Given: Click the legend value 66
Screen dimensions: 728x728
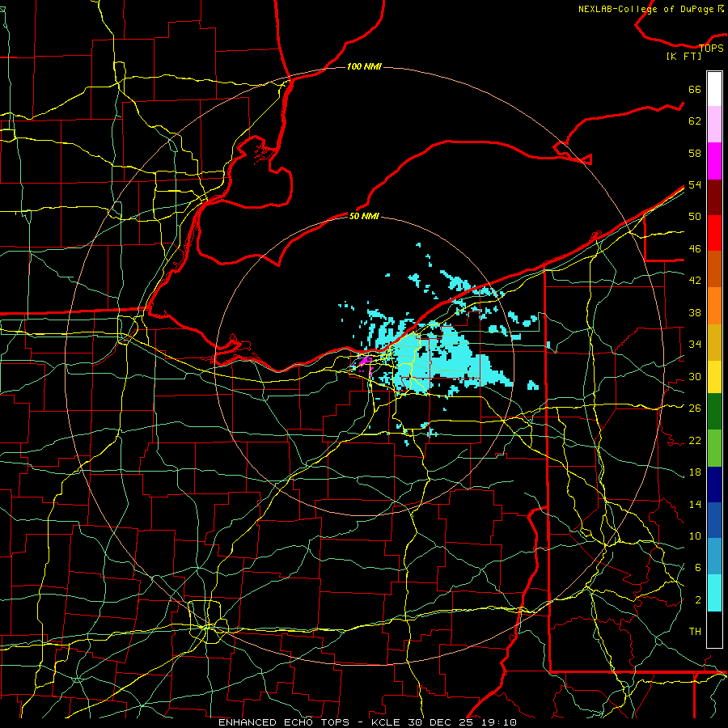Looking at the screenshot, I should (x=695, y=89).
